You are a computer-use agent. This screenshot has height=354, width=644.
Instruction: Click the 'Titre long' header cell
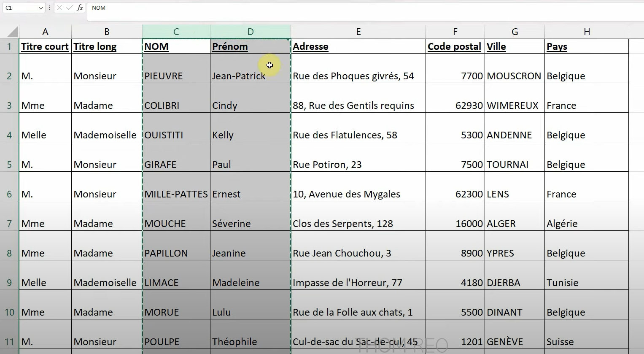[107, 46]
